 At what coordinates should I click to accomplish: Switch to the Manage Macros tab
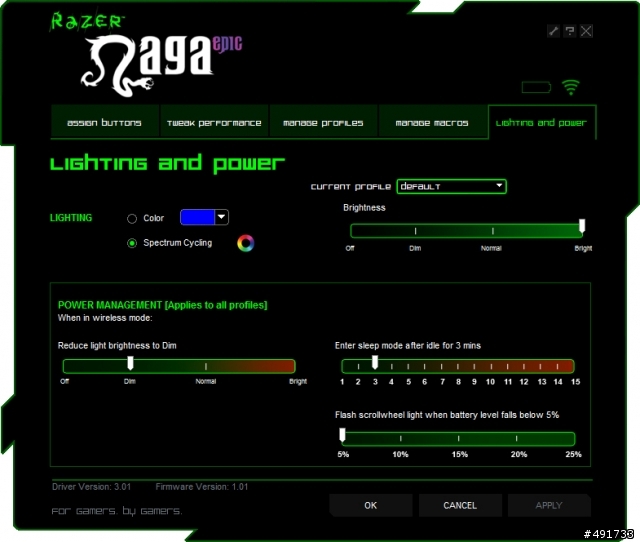432,122
